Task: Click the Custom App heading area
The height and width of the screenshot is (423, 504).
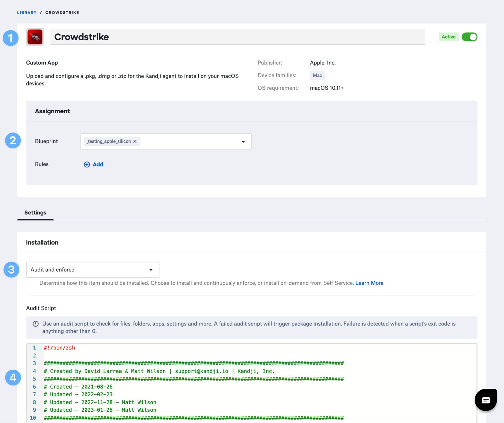Action: [x=42, y=63]
